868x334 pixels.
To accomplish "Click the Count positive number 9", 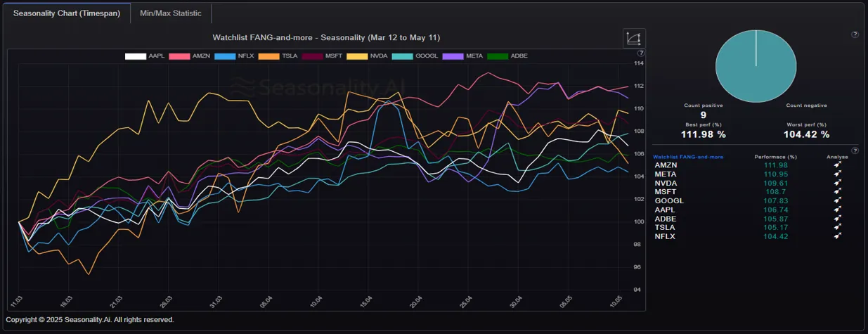I will click(x=704, y=115).
